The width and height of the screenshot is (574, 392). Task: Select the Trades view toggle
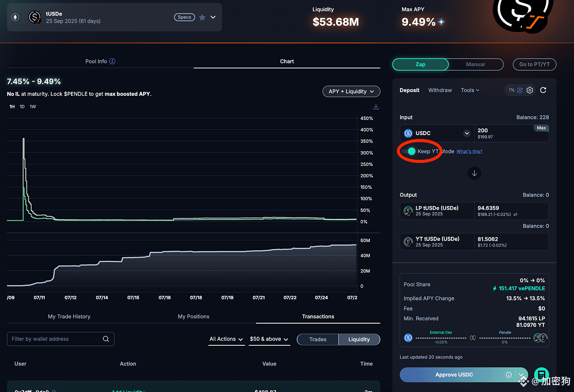[x=318, y=339]
